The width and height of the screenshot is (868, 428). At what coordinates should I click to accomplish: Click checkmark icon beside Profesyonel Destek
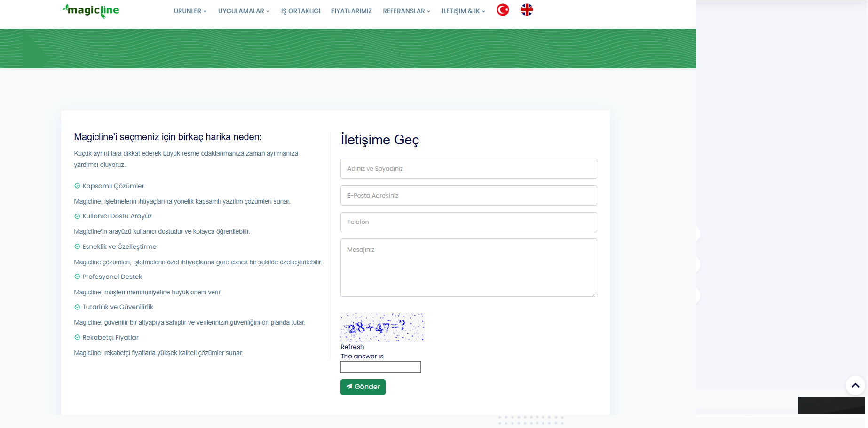[x=77, y=277]
